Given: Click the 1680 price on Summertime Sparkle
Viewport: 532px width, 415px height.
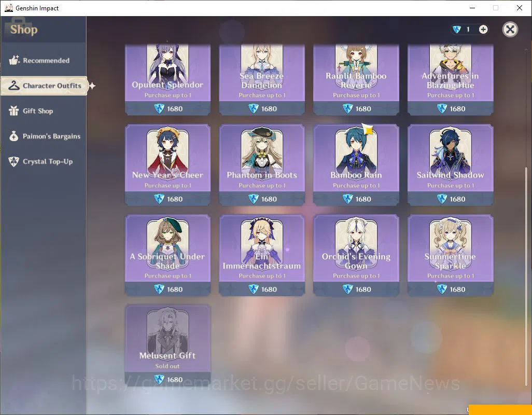Looking at the screenshot, I should (457, 289).
